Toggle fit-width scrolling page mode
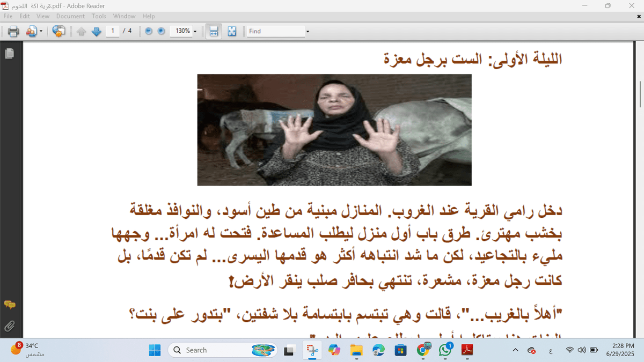The image size is (644, 362). 214,31
